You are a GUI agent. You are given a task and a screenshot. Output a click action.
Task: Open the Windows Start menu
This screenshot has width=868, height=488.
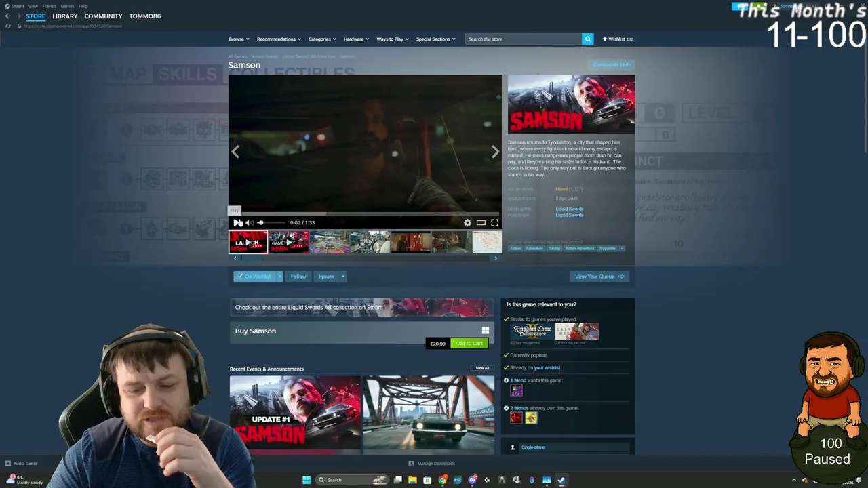pyautogui.click(x=307, y=480)
